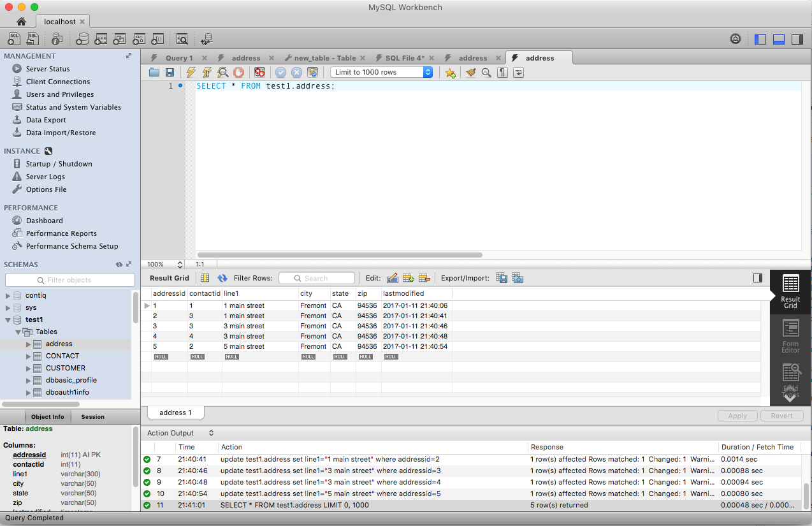Expand the CONTACT table node

pos(28,356)
